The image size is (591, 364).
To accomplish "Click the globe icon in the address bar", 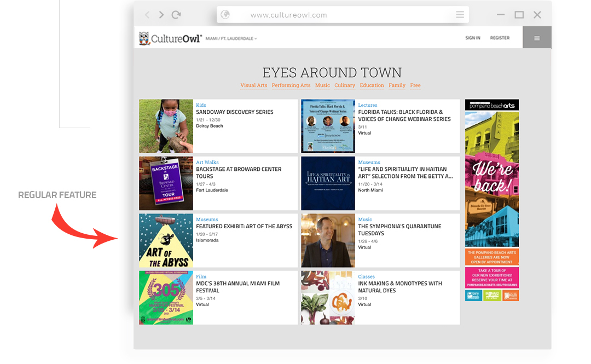I will point(225,14).
